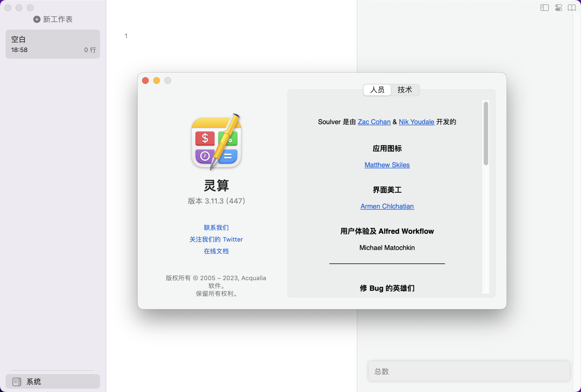The image size is (581, 392).
Task: Click the 界面美工 heading
Action: coord(387,190)
